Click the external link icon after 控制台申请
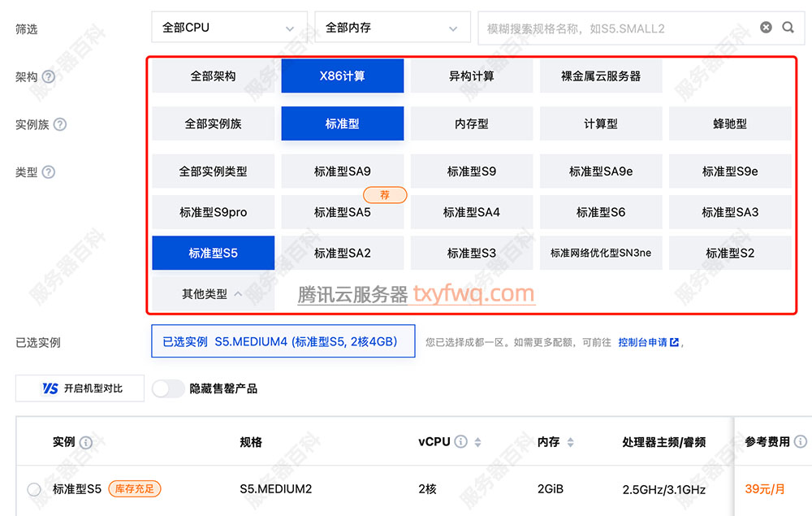This screenshot has width=812, height=516. click(x=674, y=342)
